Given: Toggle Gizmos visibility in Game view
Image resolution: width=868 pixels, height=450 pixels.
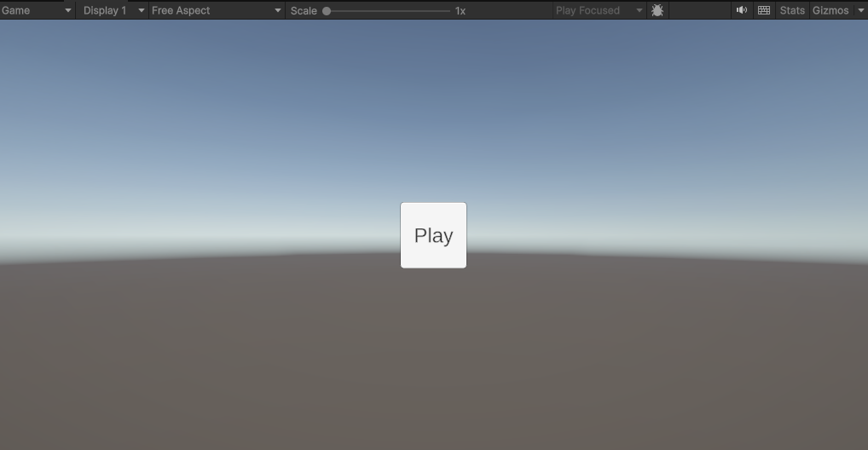Looking at the screenshot, I should point(830,10).
